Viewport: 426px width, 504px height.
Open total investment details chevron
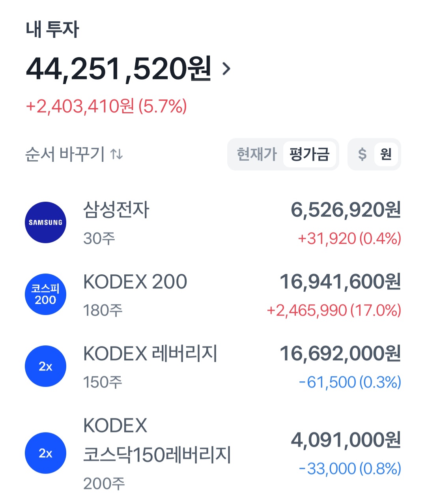[226, 69]
